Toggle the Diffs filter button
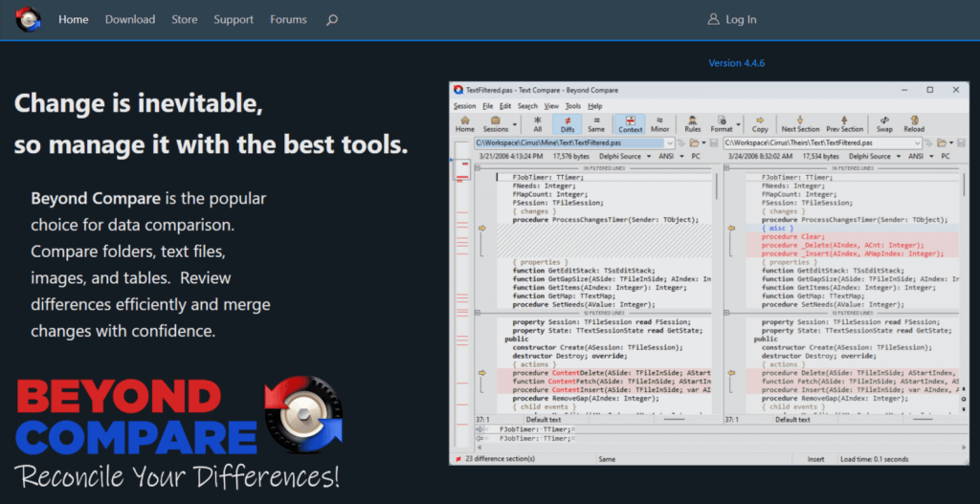The height and width of the screenshot is (504, 980). point(567,123)
